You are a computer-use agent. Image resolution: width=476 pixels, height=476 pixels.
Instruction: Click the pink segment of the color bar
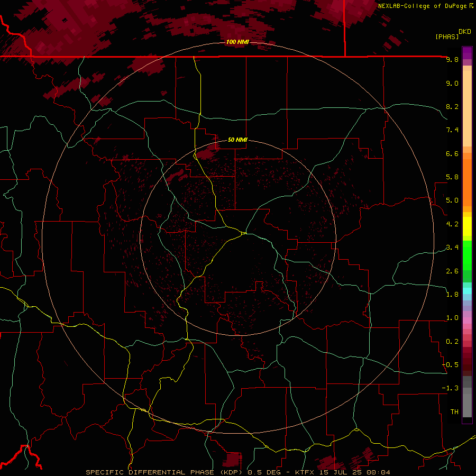pos(467,321)
